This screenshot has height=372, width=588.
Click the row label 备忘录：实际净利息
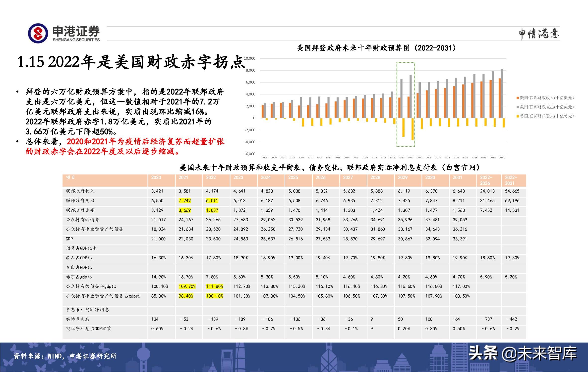pos(87,310)
